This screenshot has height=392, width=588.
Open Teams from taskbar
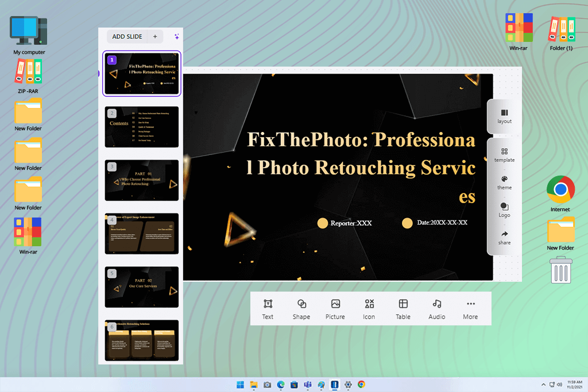[x=308, y=385]
